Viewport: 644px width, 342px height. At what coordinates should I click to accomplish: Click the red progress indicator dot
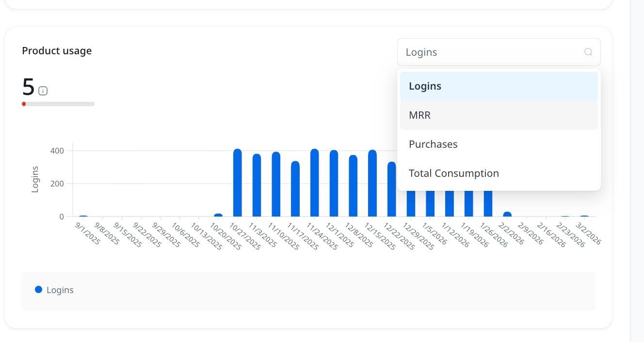[23, 104]
